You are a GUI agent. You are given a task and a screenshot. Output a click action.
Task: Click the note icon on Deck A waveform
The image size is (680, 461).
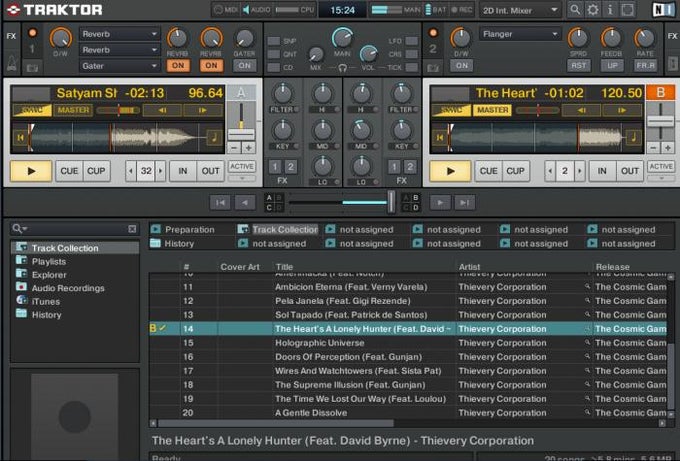(x=213, y=138)
